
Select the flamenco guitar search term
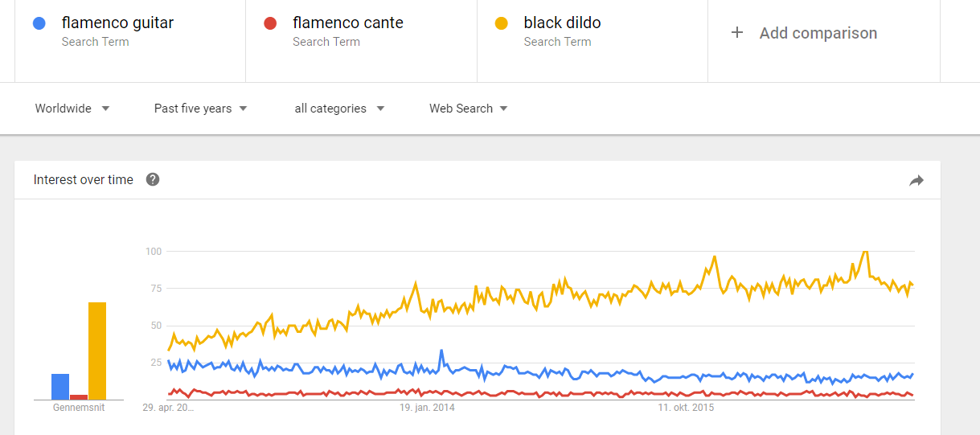pyautogui.click(x=117, y=23)
